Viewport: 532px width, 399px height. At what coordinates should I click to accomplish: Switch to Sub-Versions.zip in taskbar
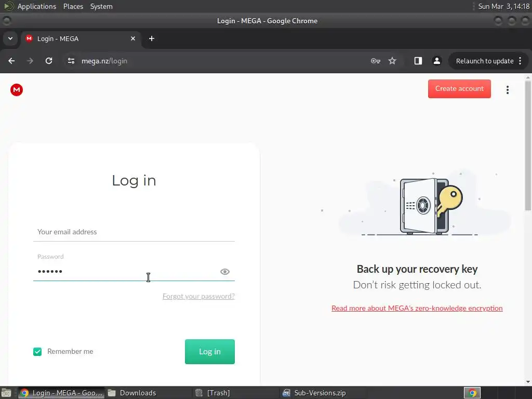click(x=324, y=393)
